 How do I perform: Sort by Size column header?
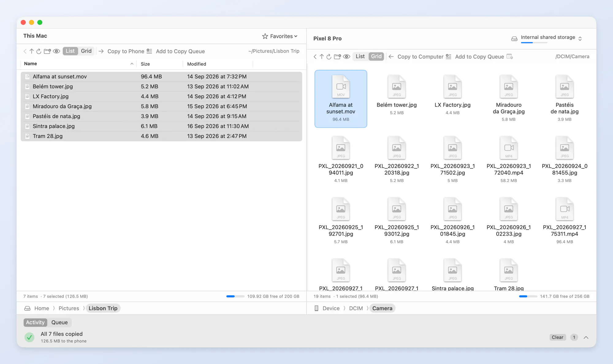click(x=160, y=64)
